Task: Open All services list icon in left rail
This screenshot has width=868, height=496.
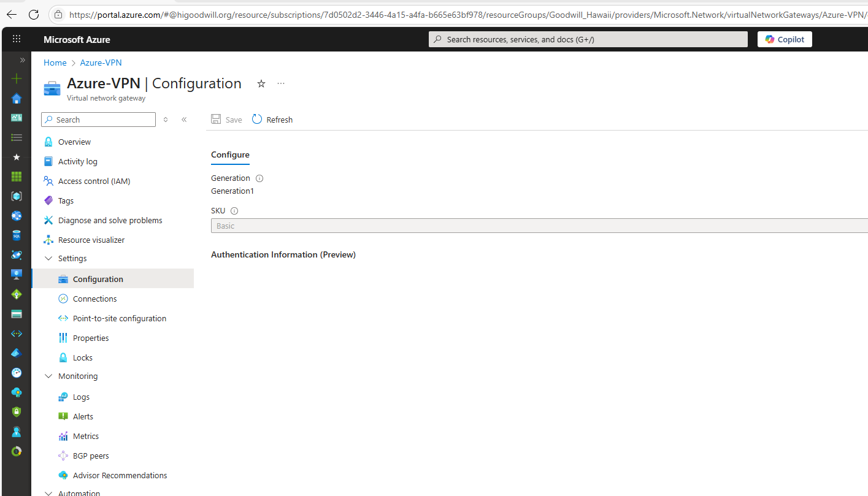Action: [x=17, y=137]
